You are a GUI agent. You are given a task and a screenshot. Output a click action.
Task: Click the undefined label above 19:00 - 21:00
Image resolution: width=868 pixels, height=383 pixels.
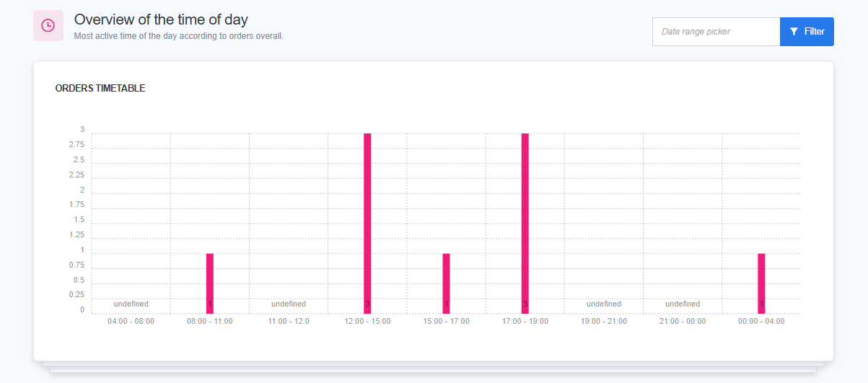coord(604,304)
